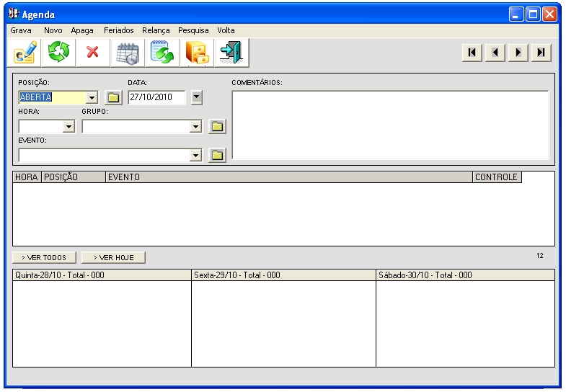566x392 pixels.
Task: Open the Grava menu
Action: [x=21, y=30]
